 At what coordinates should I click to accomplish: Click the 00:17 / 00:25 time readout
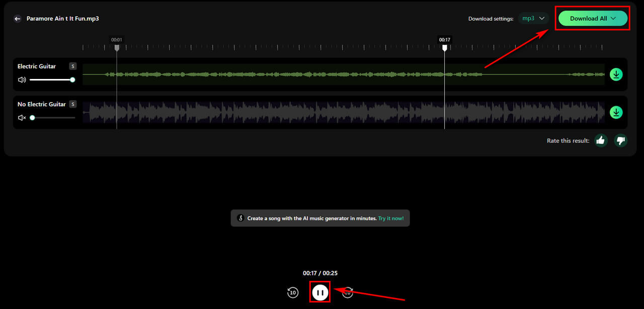(x=320, y=273)
